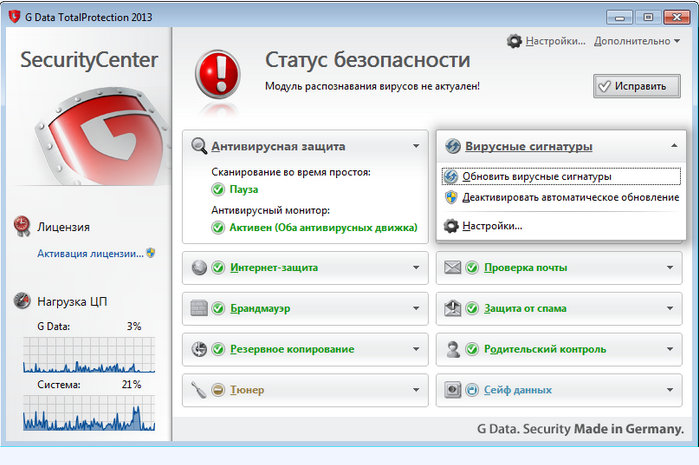The height and width of the screenshot is (465, 699).
Task: Click the gear icon beside top Настройки
Action: click(514, 41)
